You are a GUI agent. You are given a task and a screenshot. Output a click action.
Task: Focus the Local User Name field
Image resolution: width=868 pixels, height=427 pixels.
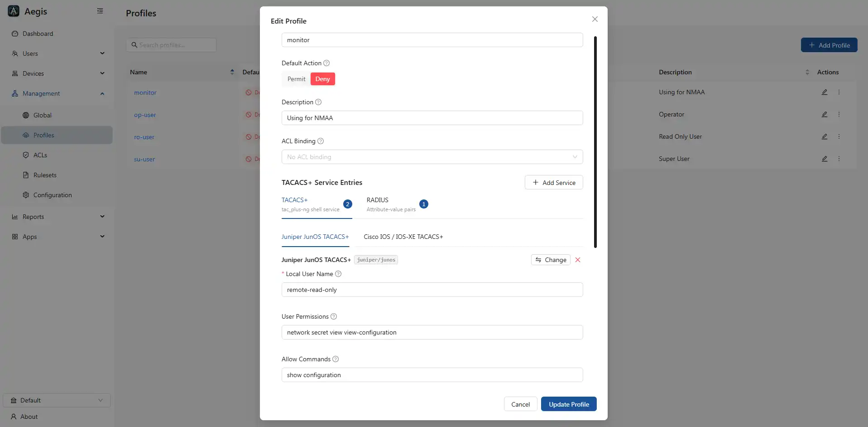pos(432,290)
